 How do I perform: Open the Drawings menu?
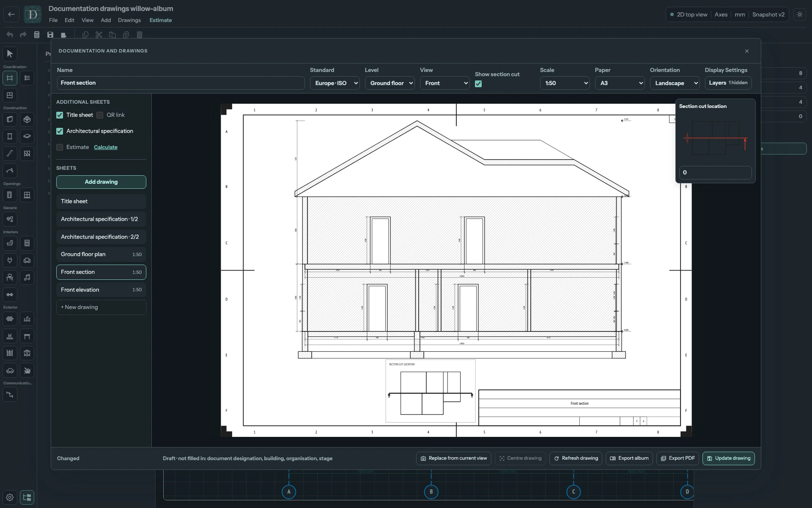coord(129,20)
